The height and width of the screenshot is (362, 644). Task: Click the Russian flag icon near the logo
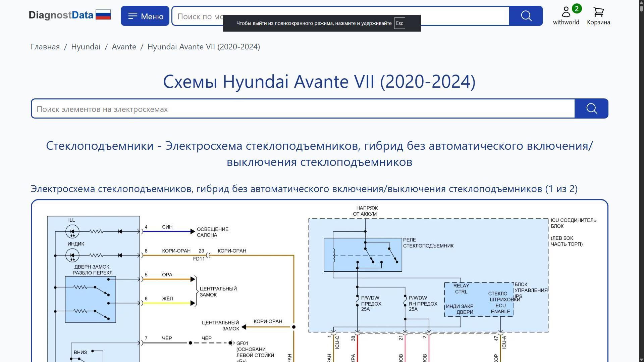[x=103, y=14]
